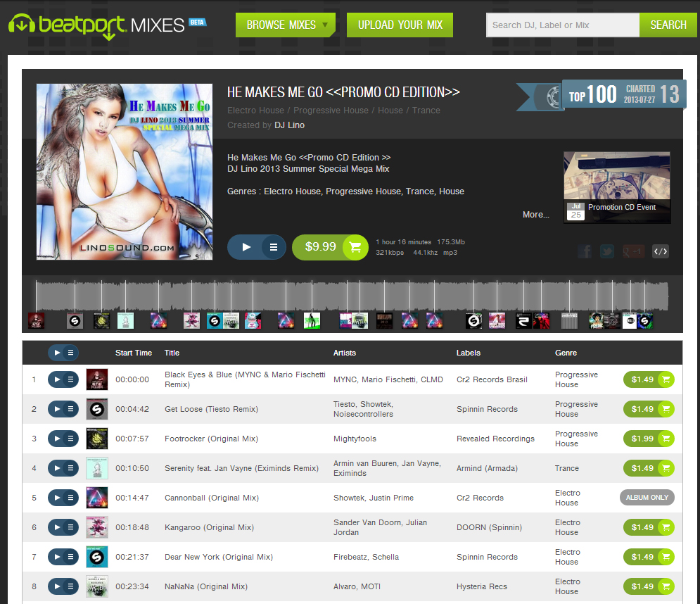Play all tracks from the tracklist header play button
Image resolution: width=700 pixels, height=604 pixels.
[57, 353]
